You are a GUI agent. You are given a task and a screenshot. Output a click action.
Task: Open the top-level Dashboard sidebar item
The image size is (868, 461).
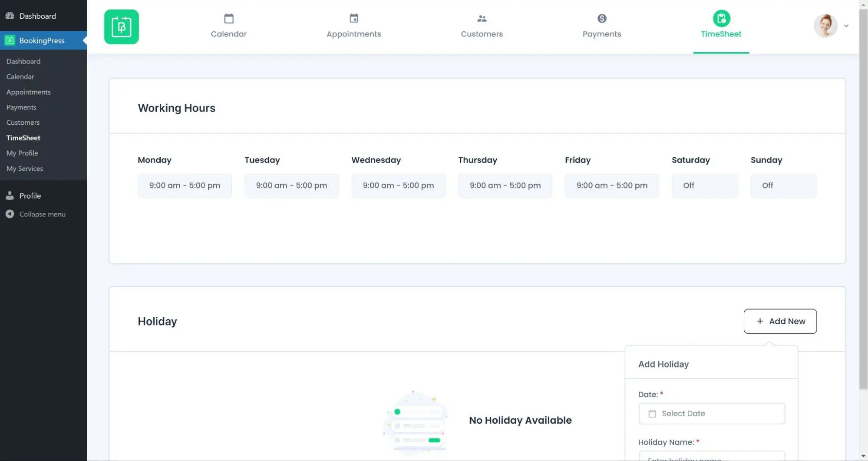tap(43, 16)
